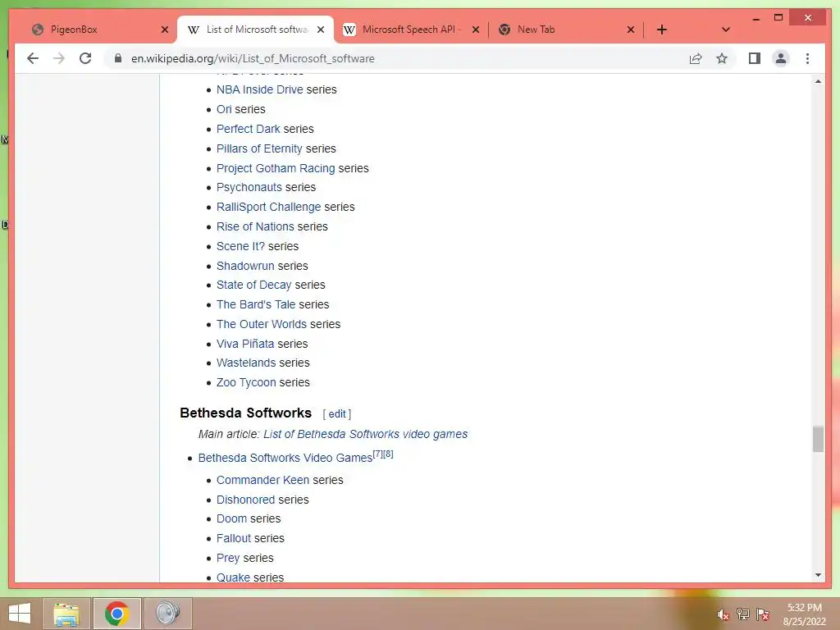The width and height of the screenshot is (840, 630).
Task: Open the Chrome profile avatar
Action: point(781,58)
